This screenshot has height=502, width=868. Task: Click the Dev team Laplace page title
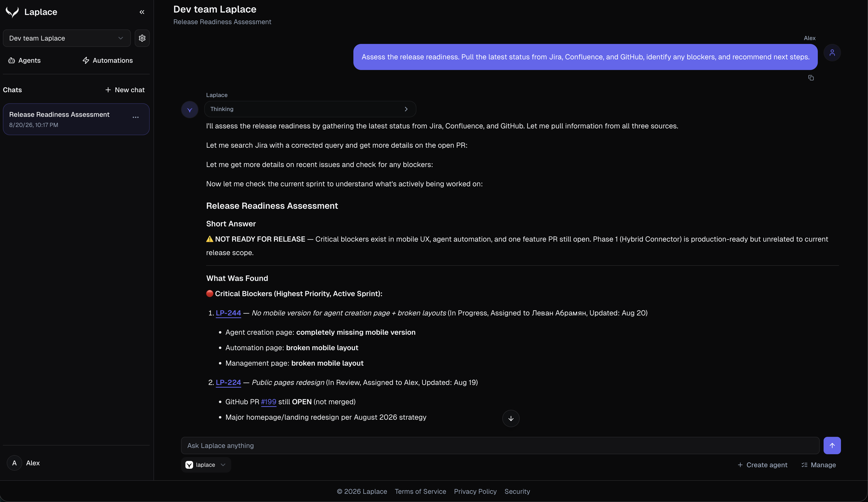pyautogui.click(x=215, y=9)
